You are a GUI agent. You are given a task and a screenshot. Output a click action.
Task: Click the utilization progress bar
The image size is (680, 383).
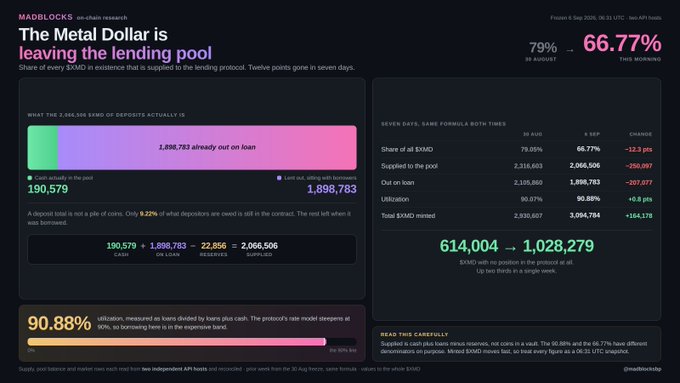[192, 342]
